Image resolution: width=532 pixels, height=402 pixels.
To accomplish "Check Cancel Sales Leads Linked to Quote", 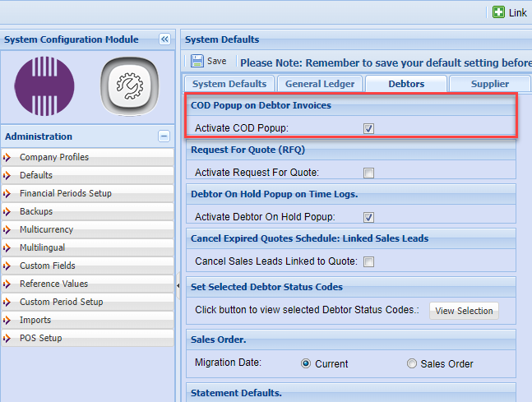I will pyautogui.click(x=368, y=261).
